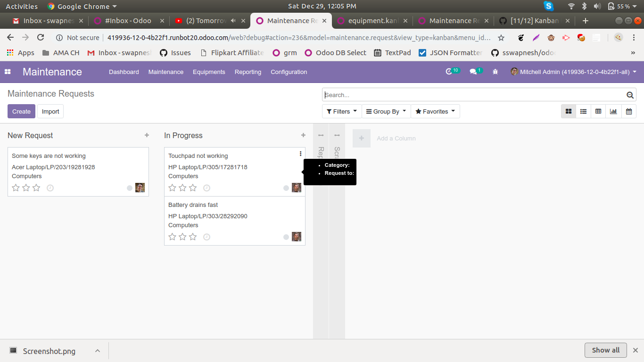Image resolution: width=644 pixels, height=362 pixels.
Task: Open the Odoo apps grid
Action: (7, 72)
